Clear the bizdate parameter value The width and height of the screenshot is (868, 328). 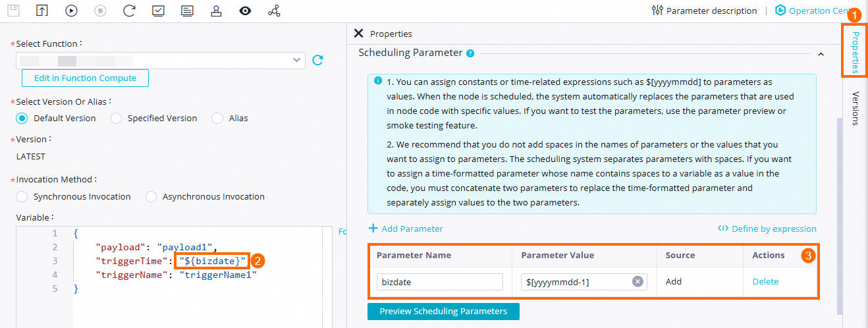pyautogui.click(x=637, y=281)
